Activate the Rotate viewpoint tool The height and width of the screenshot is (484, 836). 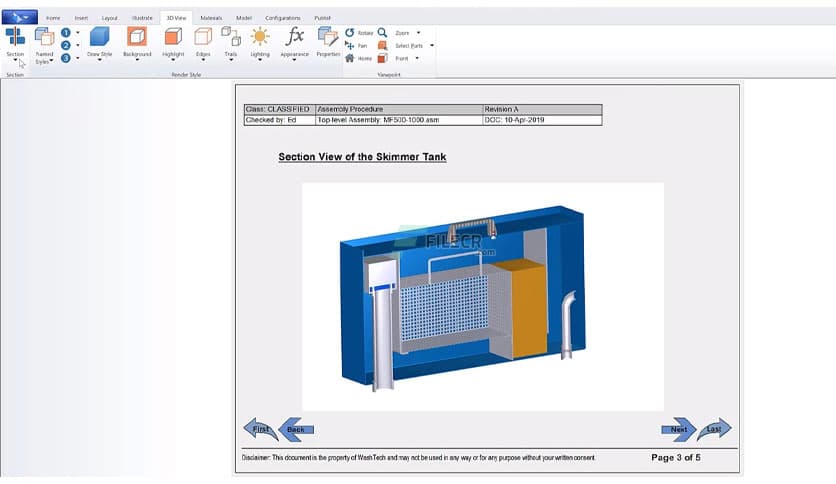350,33
